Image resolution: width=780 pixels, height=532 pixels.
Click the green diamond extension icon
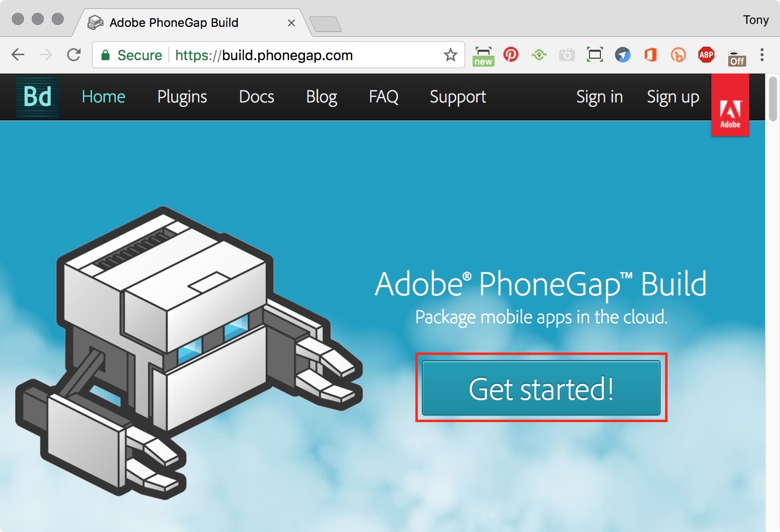pos(539,54)
